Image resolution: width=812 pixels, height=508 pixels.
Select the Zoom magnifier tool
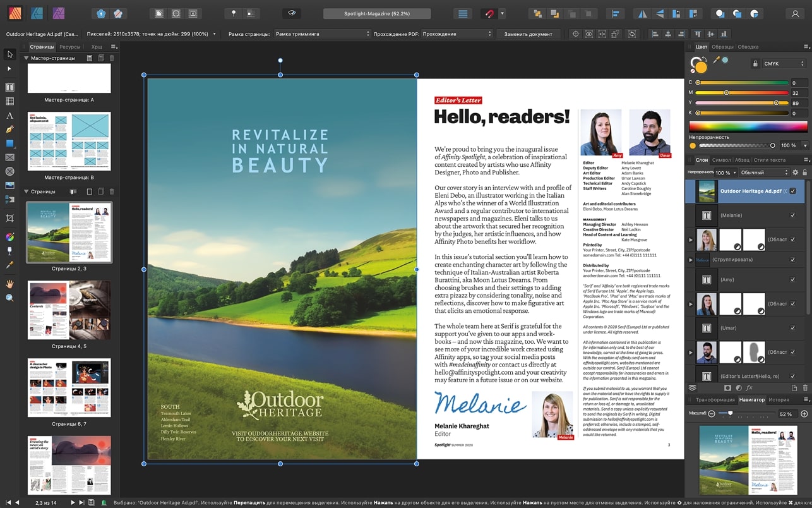[x=9, y=298]
